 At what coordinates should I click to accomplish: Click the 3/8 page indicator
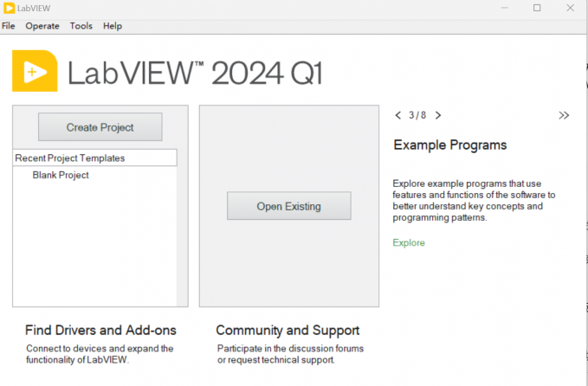pyautogui.click(x=417, y=115)
